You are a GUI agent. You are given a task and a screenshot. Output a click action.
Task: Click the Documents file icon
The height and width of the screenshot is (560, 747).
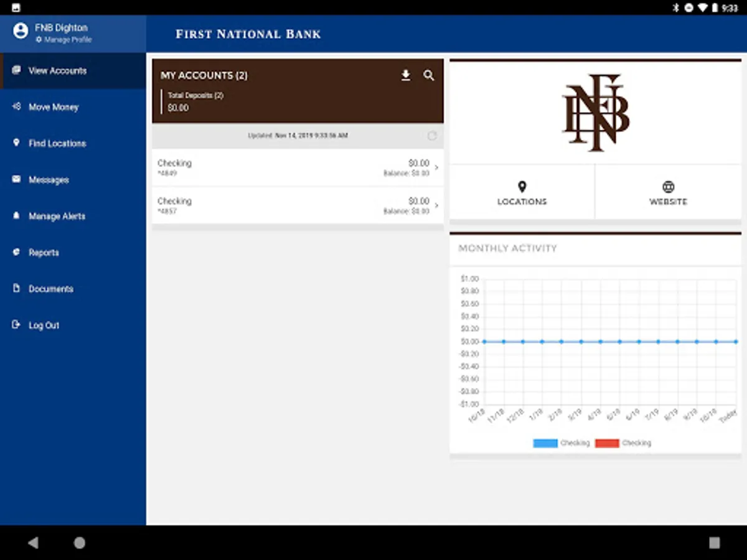(16, 288)
